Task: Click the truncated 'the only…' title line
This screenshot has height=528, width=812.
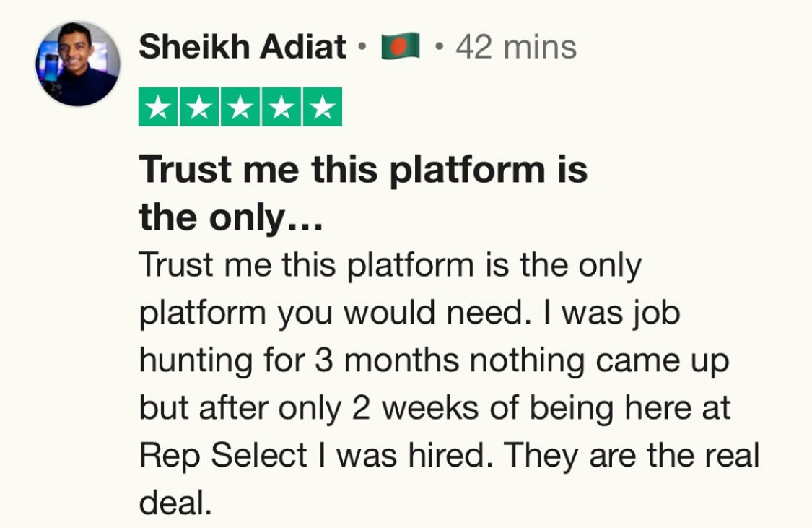Action: [x=231, y=217]
